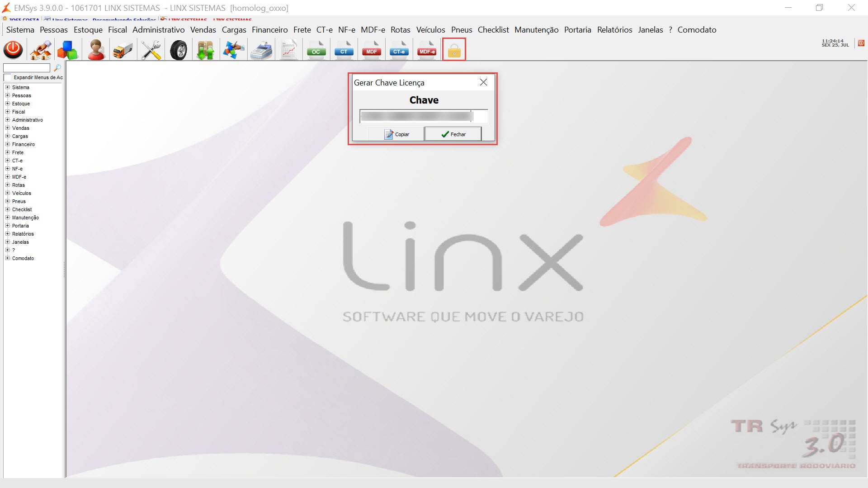Viewport: 868px width, 488px height.
Task: Select Pneus in the sidebar tree
Action: click(19, 201)
